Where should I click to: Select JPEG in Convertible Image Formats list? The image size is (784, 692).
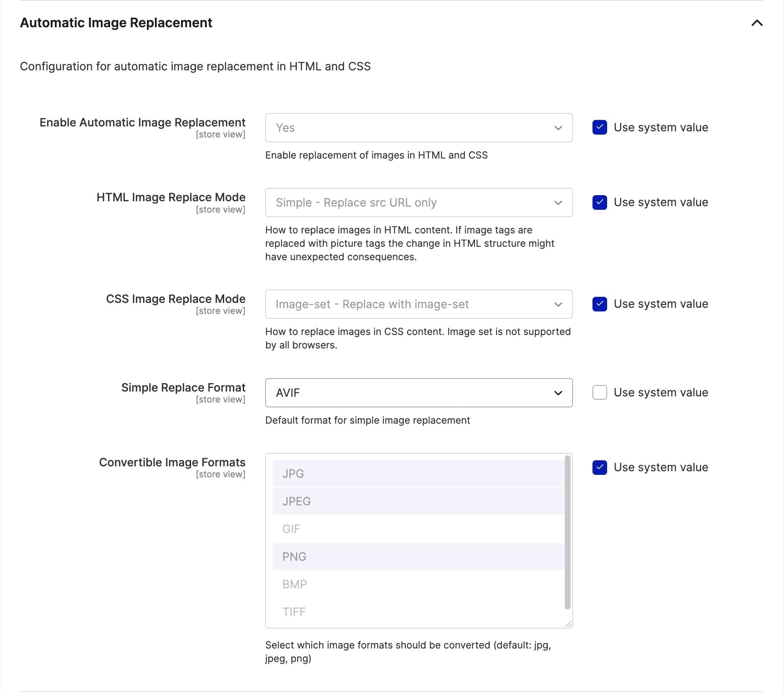pyautogui.click(x=418, y=501)
